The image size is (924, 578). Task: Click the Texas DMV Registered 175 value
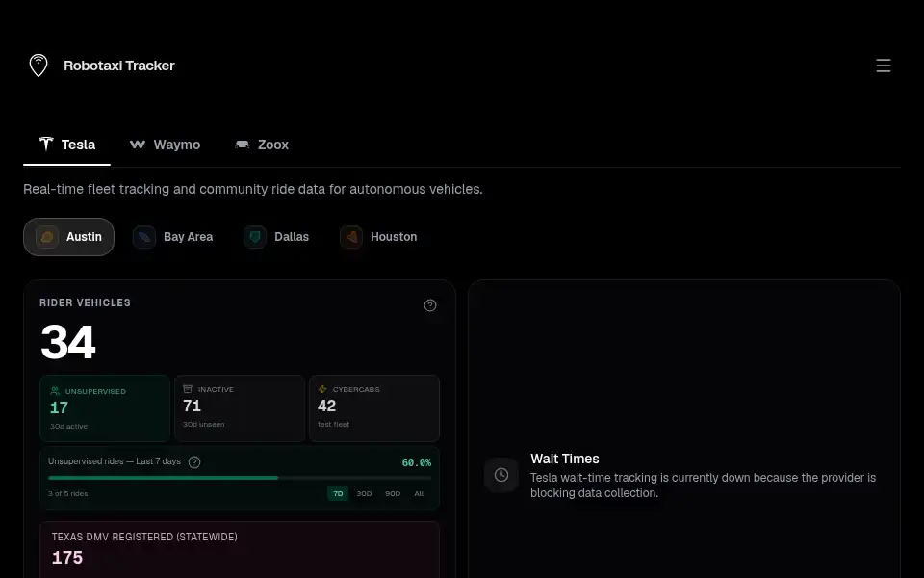tap(67, 558)
